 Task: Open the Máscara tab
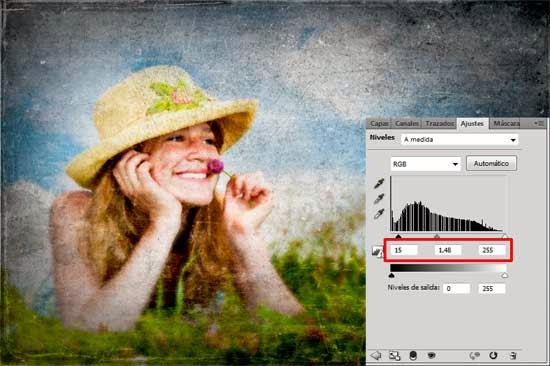coord(506,124)
